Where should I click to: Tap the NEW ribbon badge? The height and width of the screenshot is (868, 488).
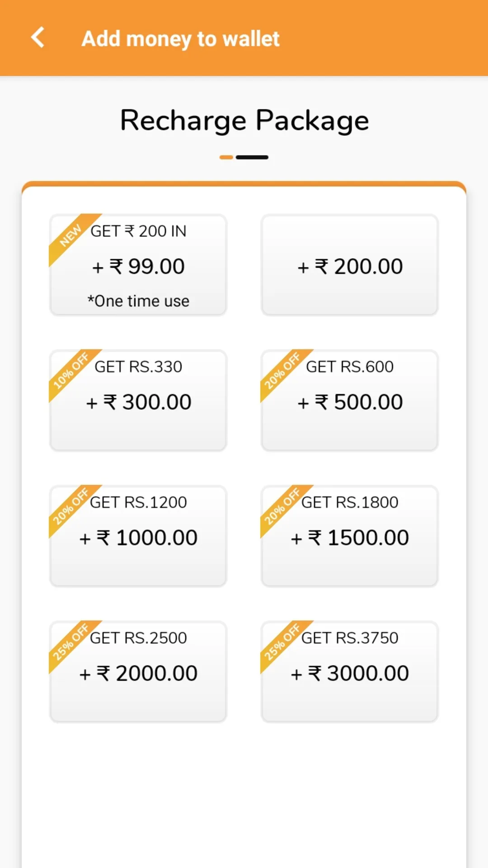70,236
